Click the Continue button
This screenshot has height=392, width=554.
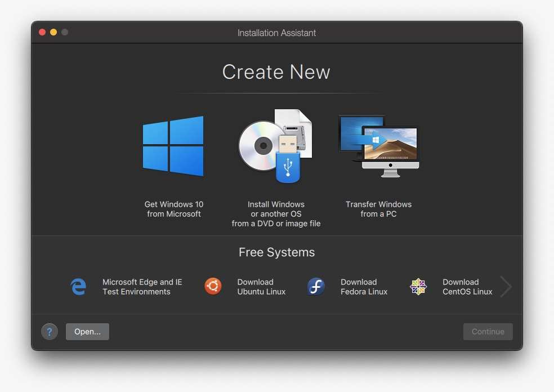[x=488, y=332]
